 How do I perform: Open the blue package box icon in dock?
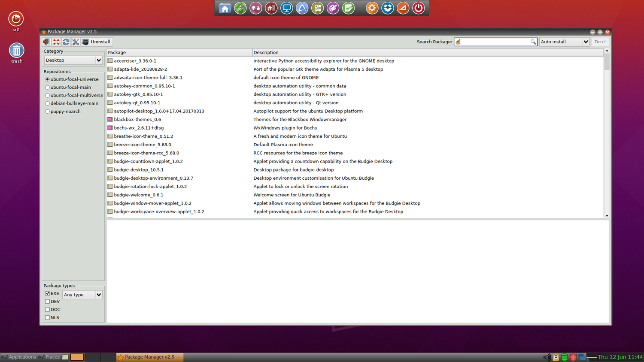pos(387,8)
